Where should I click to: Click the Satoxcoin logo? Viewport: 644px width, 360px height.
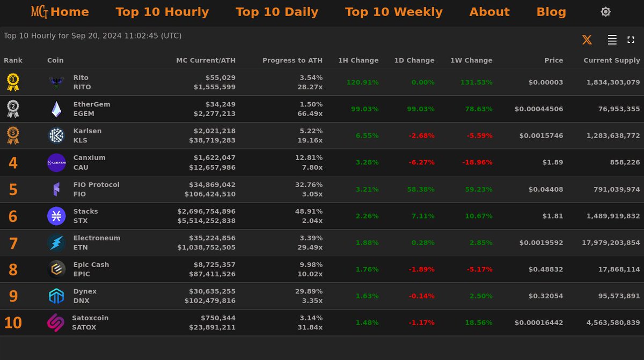click(56, 323)
